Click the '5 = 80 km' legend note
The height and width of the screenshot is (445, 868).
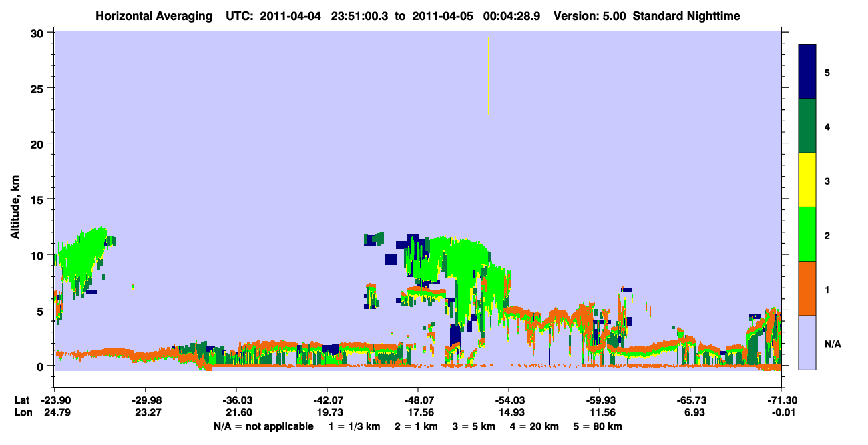tap(598, 426)
